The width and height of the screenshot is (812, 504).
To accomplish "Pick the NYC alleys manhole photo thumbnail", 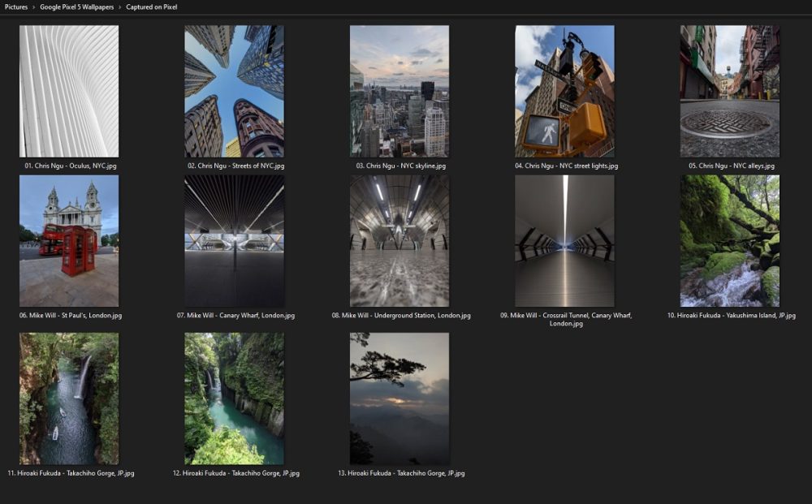I will [729, 91].
